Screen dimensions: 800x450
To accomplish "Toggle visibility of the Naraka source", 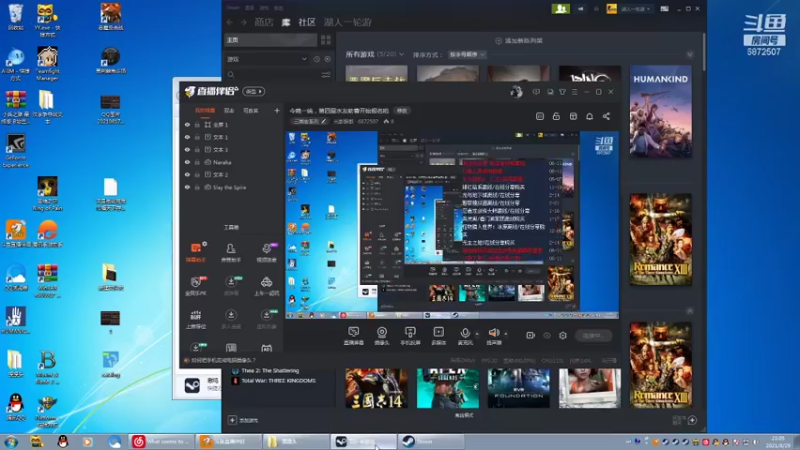I will pyautogui.click(x=187, y=162).
